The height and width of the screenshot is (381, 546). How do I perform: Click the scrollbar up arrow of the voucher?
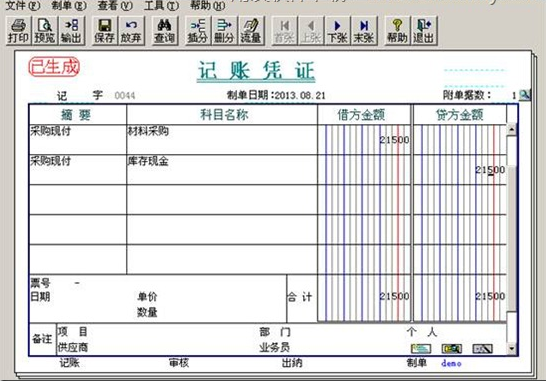point(512,130)
